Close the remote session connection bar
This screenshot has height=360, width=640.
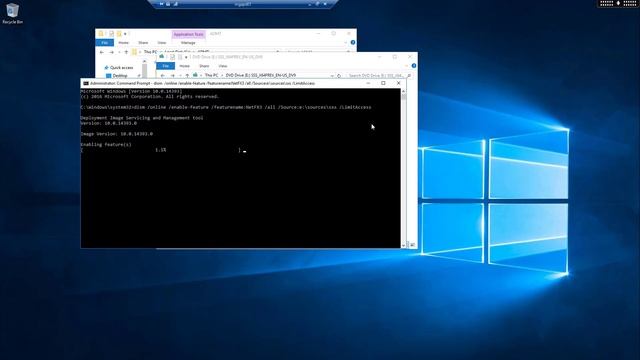(325, 4)
